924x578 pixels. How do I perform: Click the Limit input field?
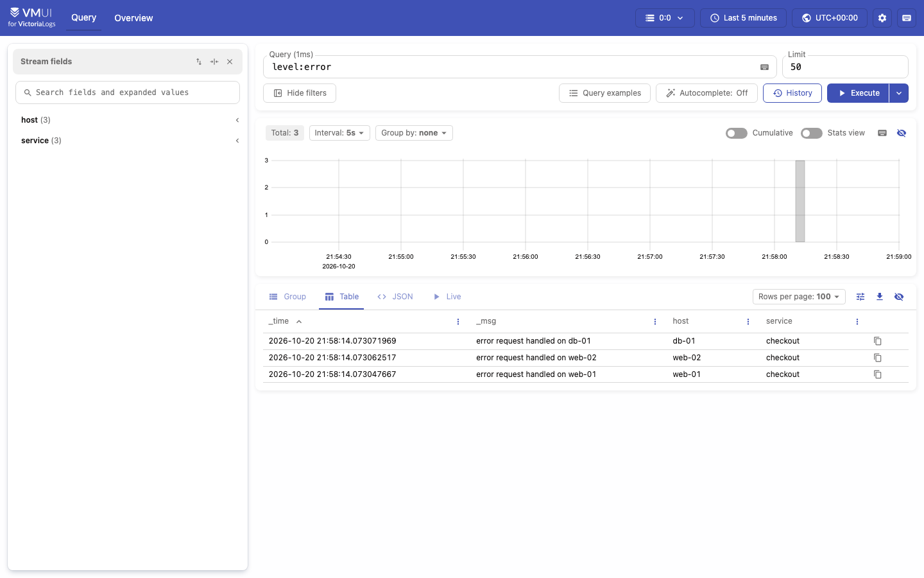tap(845, 67)
